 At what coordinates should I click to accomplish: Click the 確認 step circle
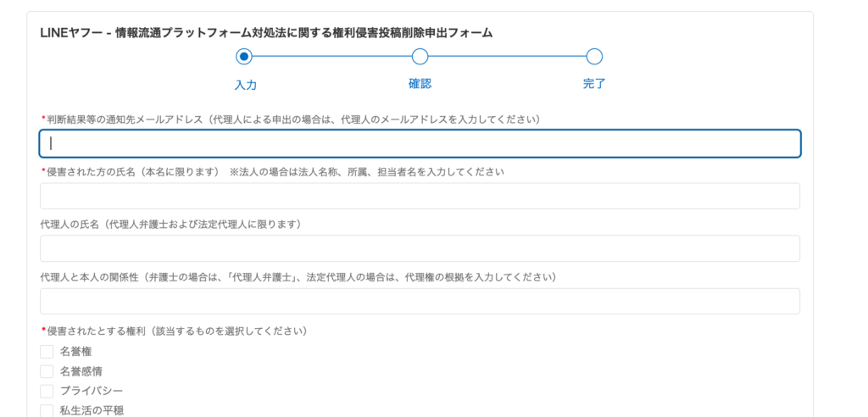(x=420, y=57)
